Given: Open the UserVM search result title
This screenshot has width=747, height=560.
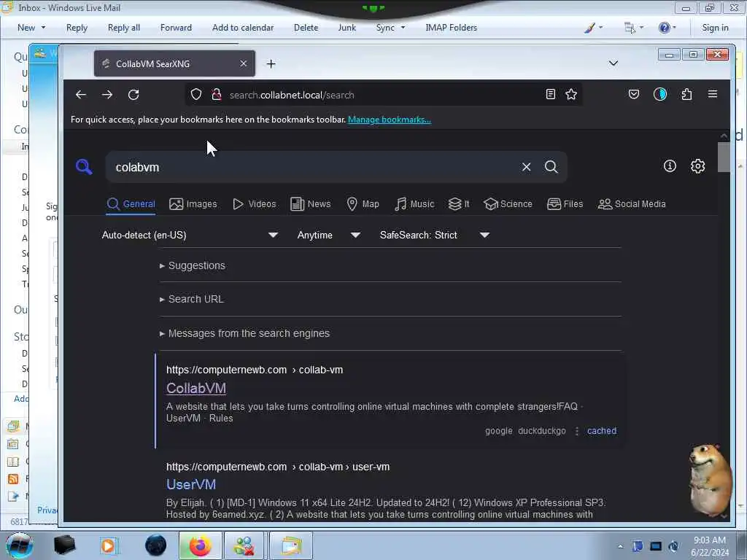Looking at the screenshot, I should tap(191, 484).
